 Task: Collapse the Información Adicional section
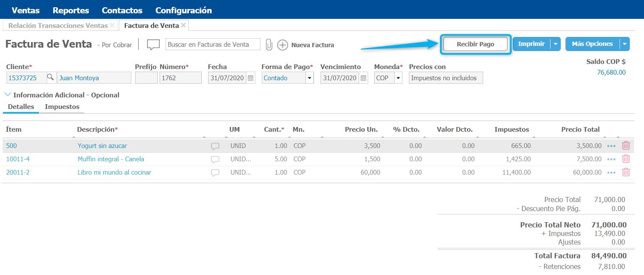pos(8,95)
